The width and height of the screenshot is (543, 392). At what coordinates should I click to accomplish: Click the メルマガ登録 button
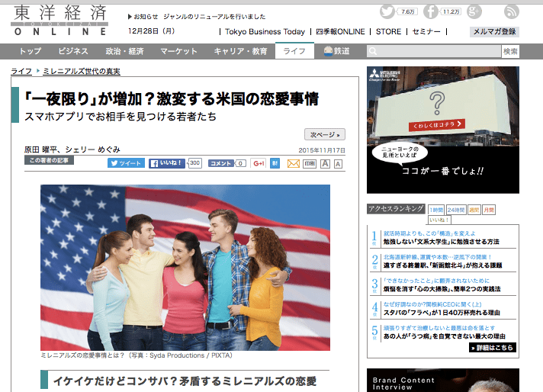[x=494, y=32]
